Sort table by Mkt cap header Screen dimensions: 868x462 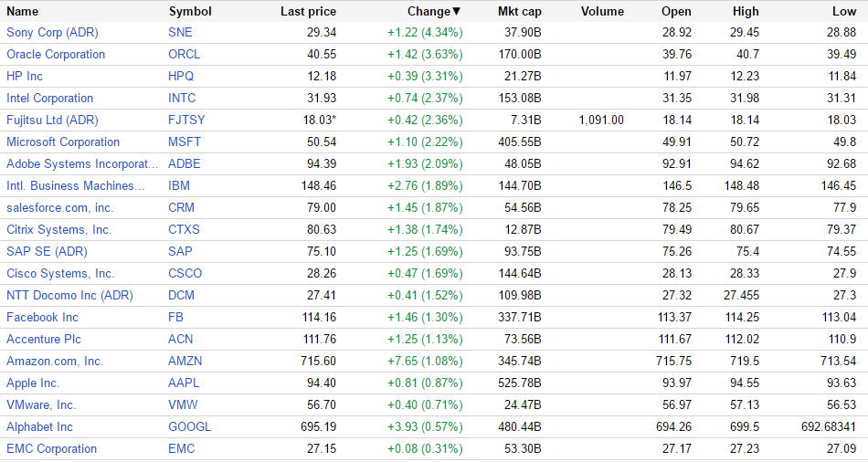click(519, 12)
